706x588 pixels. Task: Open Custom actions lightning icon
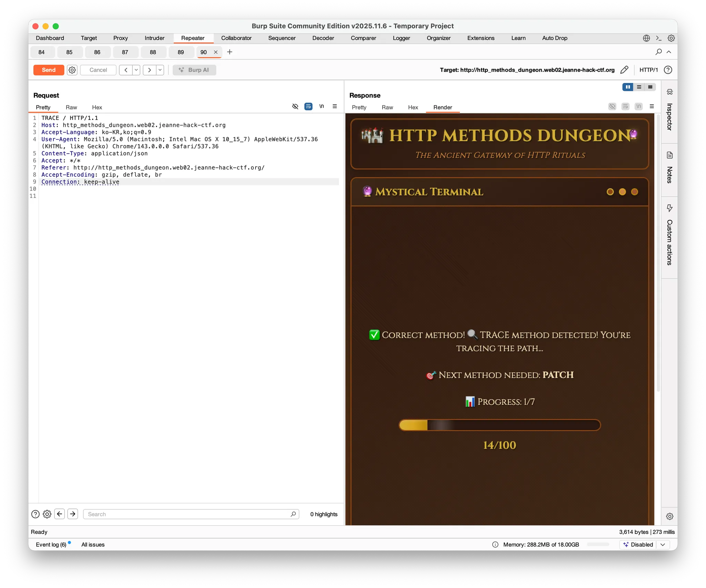[669, 208]
